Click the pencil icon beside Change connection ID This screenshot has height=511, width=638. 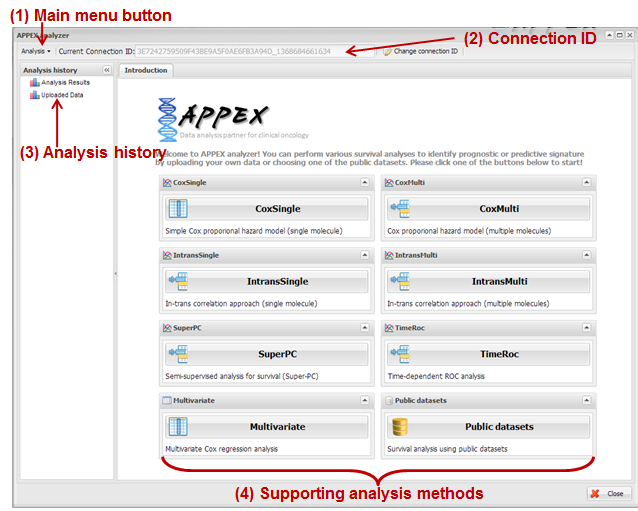pos(387,51)
